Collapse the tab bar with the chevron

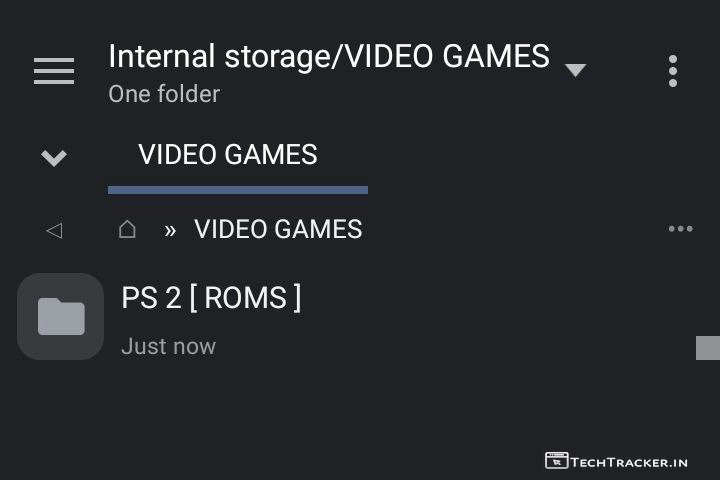(x=54, y=157)
